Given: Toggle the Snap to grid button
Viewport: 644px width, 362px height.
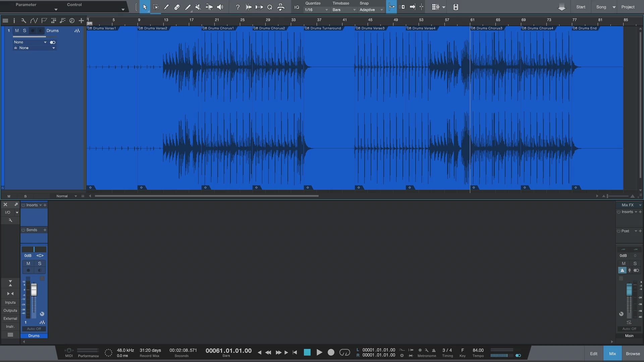Looking at the screenshot, I should [391, 7].
